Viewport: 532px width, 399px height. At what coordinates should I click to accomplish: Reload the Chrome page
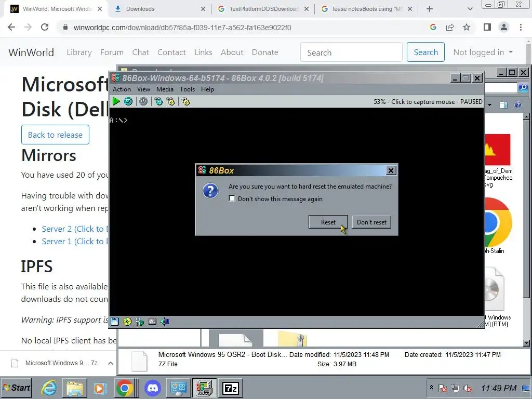45,27
